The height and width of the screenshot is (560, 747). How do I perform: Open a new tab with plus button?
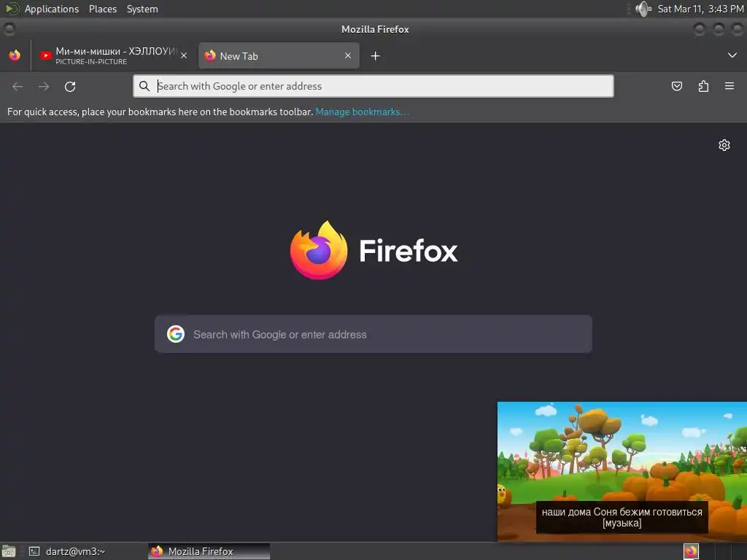coord(376,56)
